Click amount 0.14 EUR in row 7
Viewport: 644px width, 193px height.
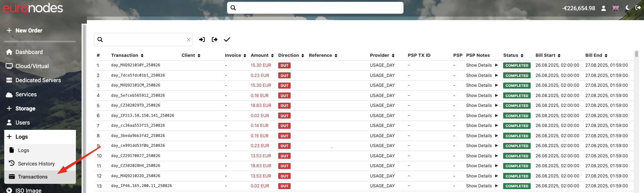[x=260, y=126]
